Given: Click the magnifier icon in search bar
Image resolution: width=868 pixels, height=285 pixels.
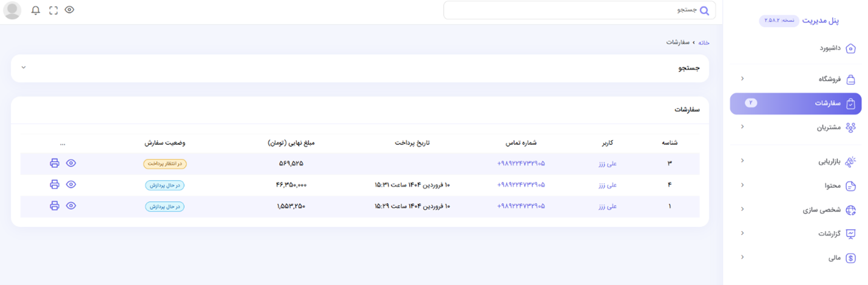Looking at the screenshot, I should point(704,10).
